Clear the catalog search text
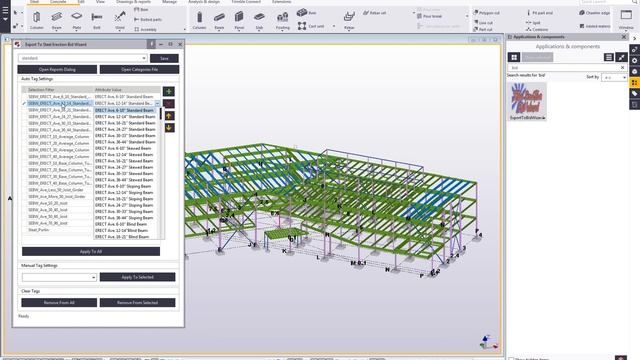 [622, 67]
